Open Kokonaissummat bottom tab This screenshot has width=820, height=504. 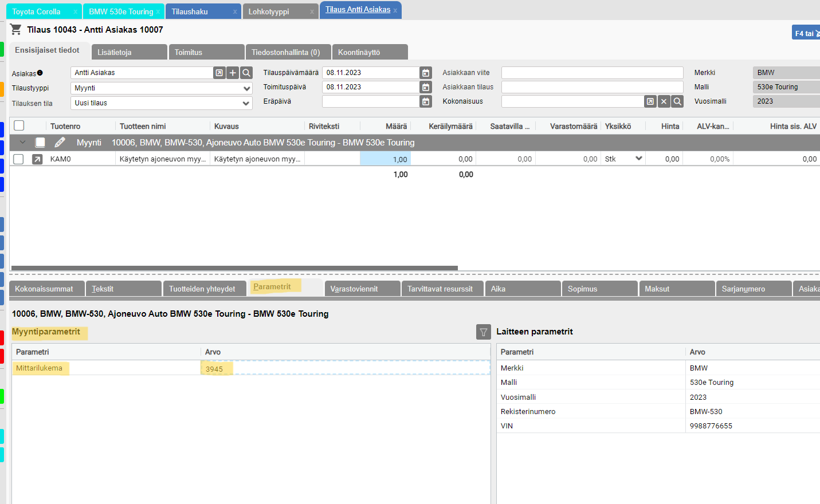click(x=47, y=289)
